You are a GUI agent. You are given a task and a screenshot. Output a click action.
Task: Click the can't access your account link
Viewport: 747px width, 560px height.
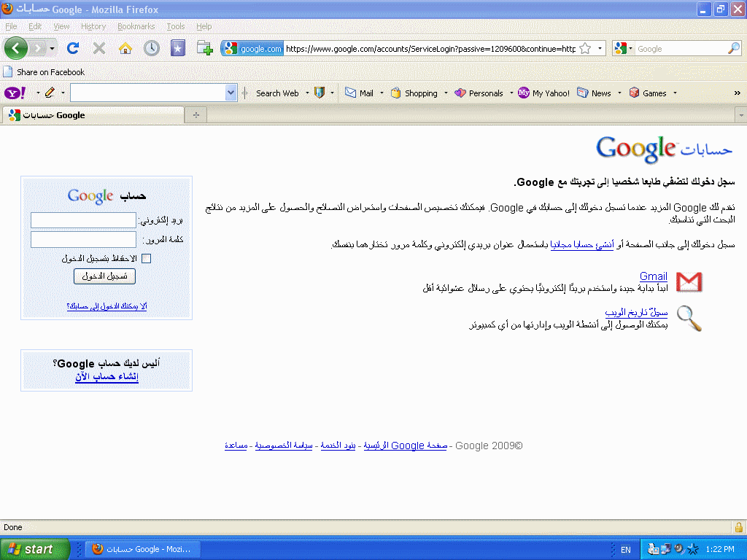pyautogui.click(x=107, y=306)
